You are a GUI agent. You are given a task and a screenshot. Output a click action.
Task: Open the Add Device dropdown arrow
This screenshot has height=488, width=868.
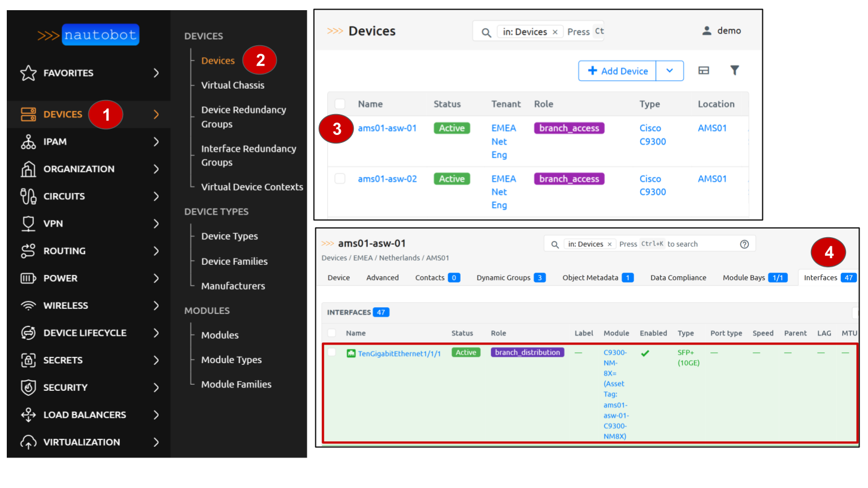coord(670,71)
